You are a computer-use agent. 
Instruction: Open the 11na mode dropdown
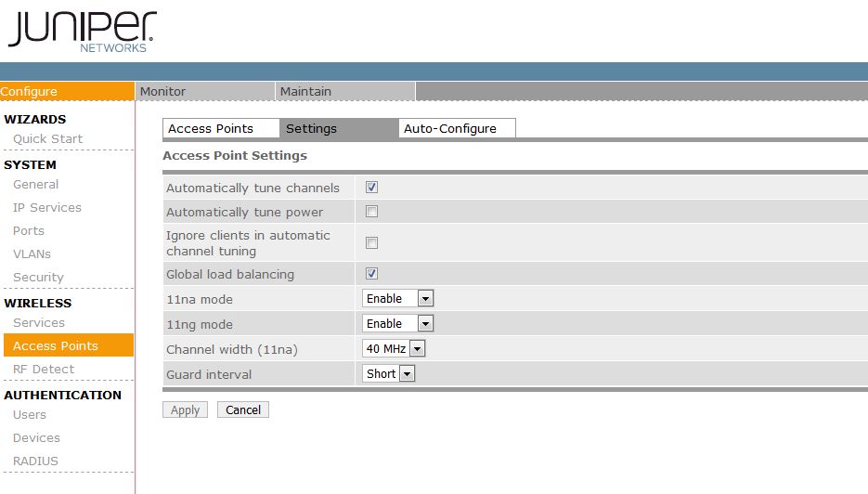pos(397,298)
